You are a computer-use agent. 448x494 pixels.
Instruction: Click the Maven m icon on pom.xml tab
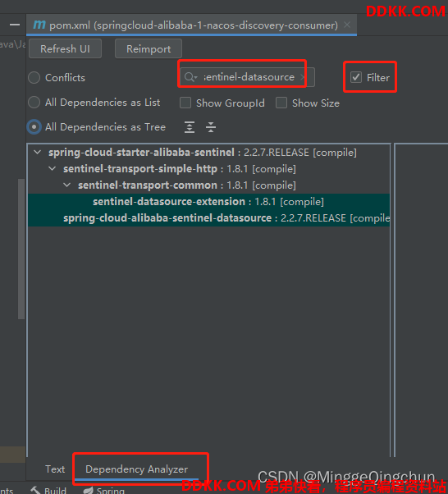39,25
